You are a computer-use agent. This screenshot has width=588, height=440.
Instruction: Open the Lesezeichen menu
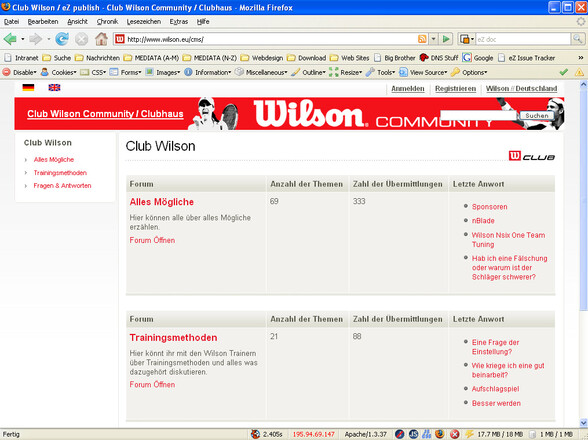pyautogui.click(x=144, y=22)
